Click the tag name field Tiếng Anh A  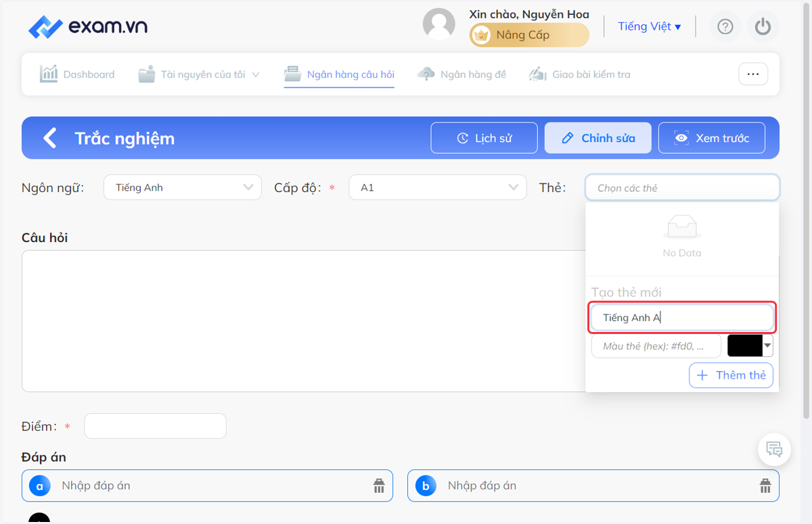click(682, 318)
